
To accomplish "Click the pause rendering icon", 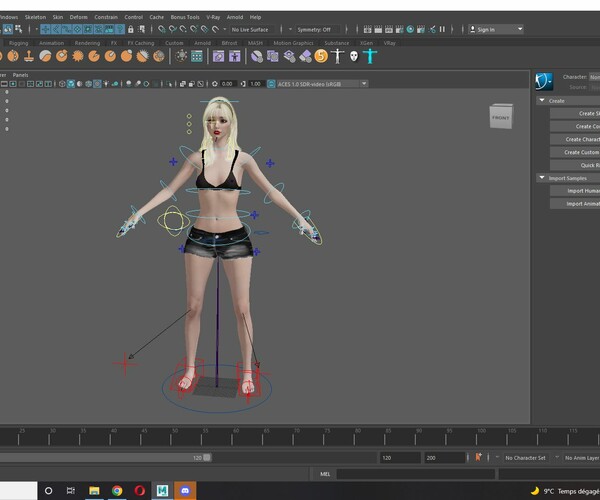I will click(442, 29).
